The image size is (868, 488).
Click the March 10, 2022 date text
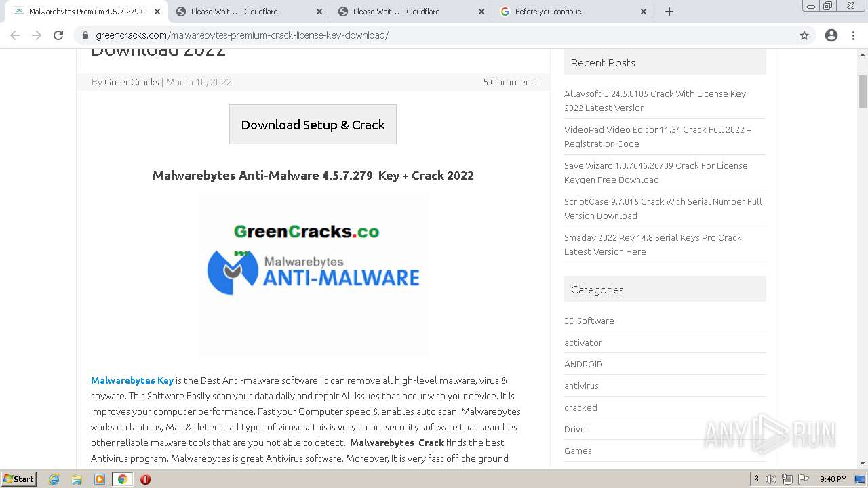click(x=199, y=82)
